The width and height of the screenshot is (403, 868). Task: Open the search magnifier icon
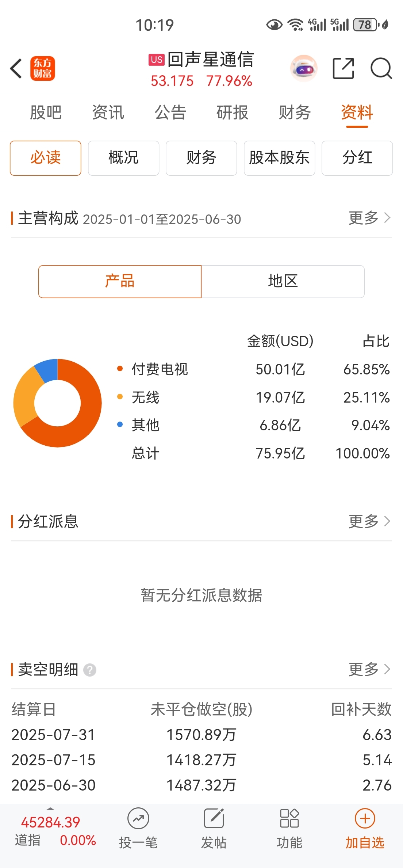[381, 68]
